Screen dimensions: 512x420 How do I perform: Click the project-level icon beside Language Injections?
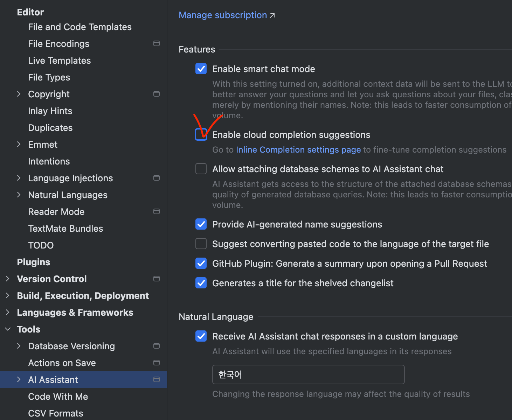157,178
